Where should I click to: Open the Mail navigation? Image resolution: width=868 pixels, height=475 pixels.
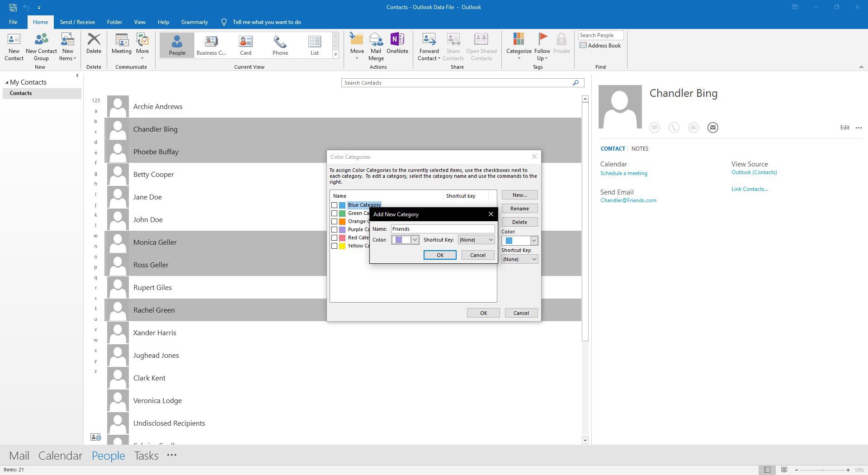pyautogui.click(x=19, y=456)
